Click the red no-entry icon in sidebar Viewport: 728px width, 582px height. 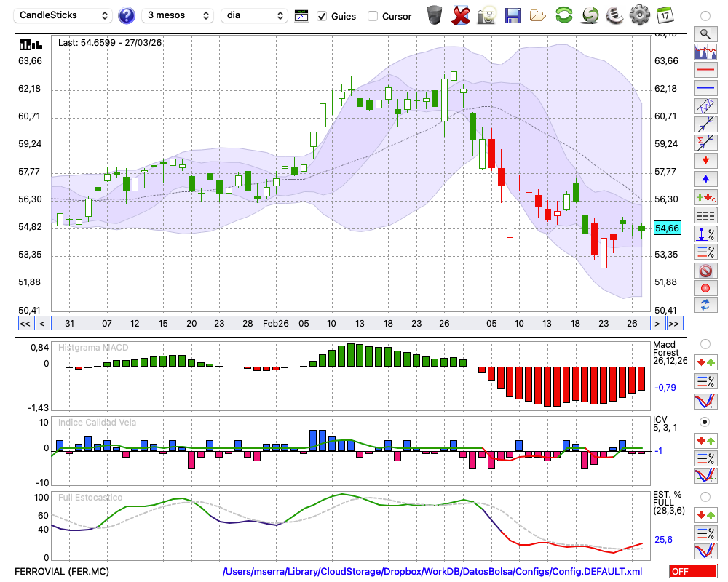705,270
